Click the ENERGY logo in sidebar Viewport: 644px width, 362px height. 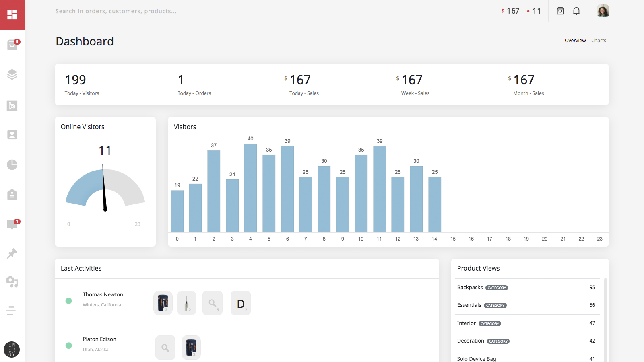click(12, 350)
